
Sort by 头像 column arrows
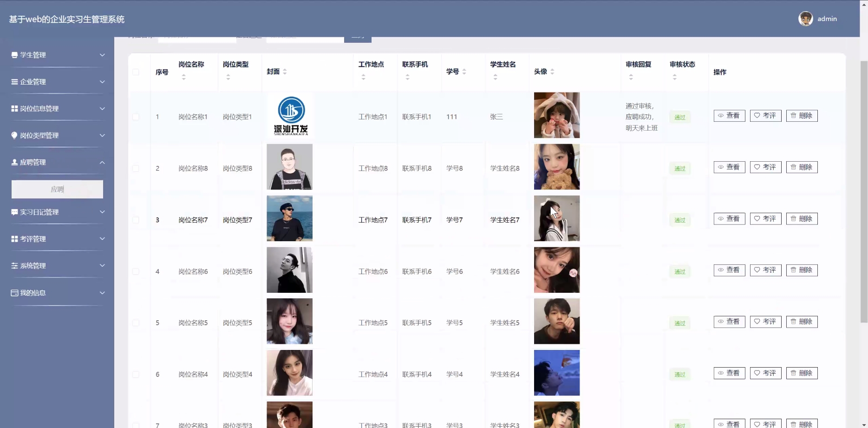[x=552, y=72]
